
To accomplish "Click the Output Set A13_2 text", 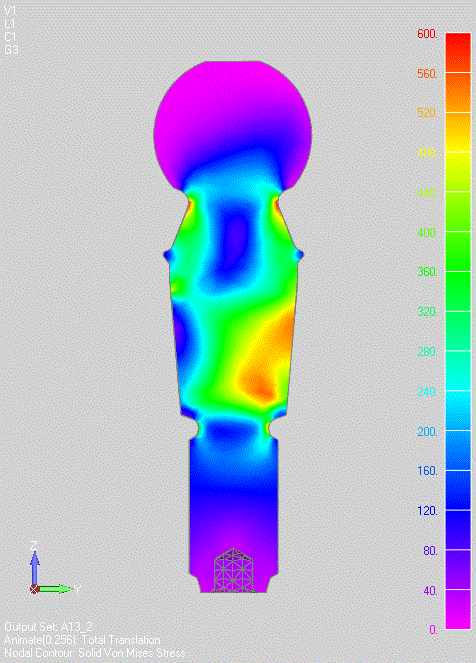I will [x=49, y=627].
